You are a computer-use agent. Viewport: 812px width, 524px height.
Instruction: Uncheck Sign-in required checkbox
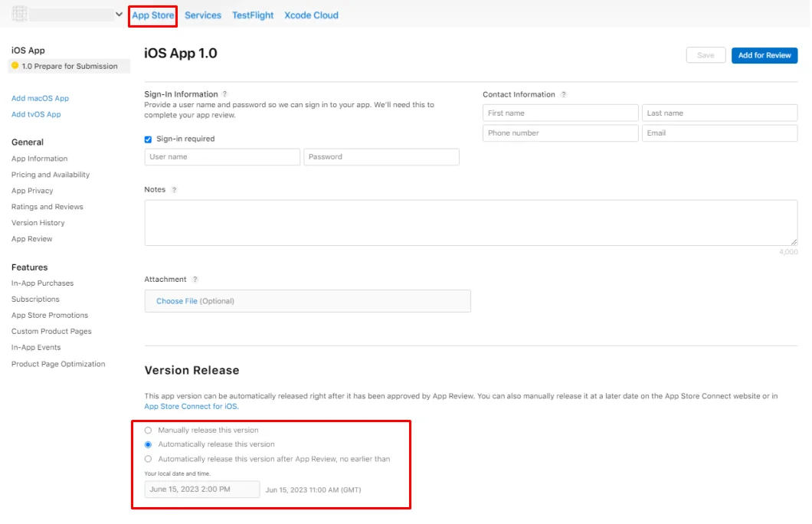(148, 139)
